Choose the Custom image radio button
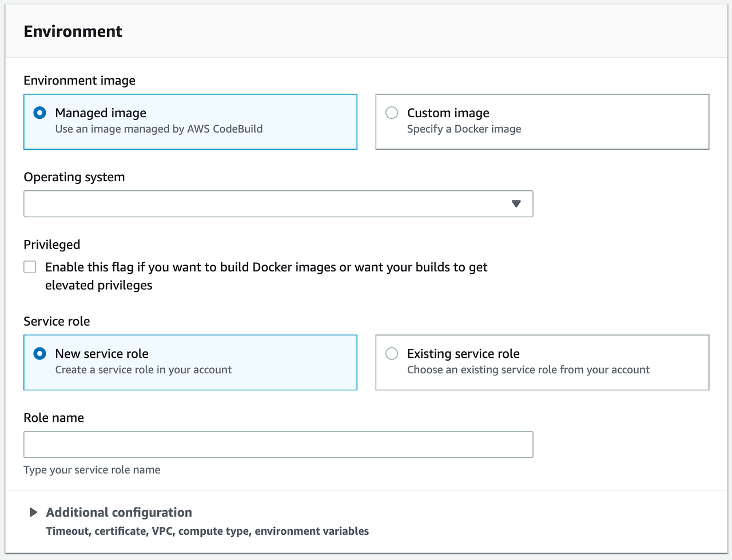The height and width of the screenshot is (560, 732). coord(392,113)
